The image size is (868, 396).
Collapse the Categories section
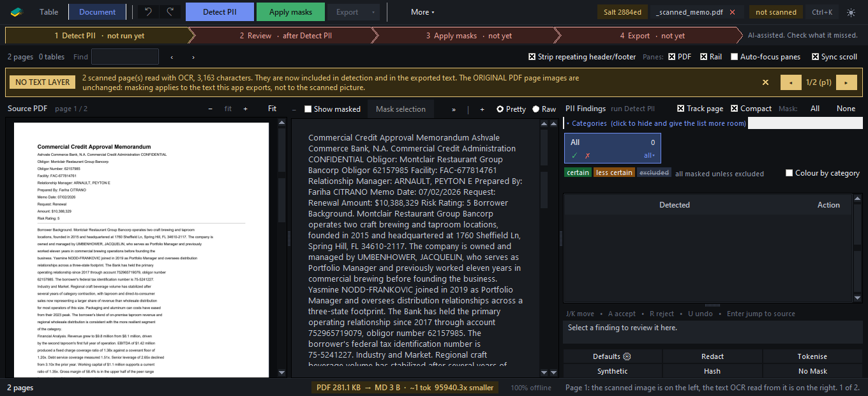(655, 123)
